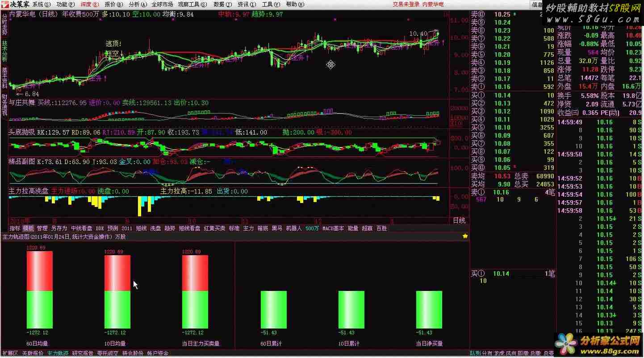
Task: Select the 箱底 template tab
Action: [x=263, y=228]
